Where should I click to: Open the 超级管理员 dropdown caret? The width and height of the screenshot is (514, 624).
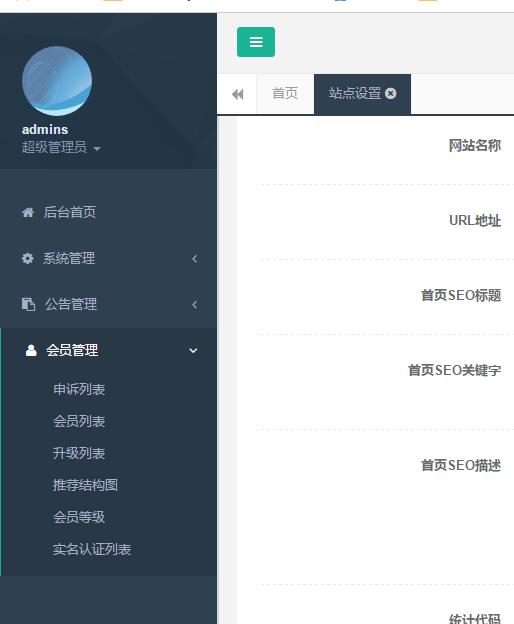[97, 149]
